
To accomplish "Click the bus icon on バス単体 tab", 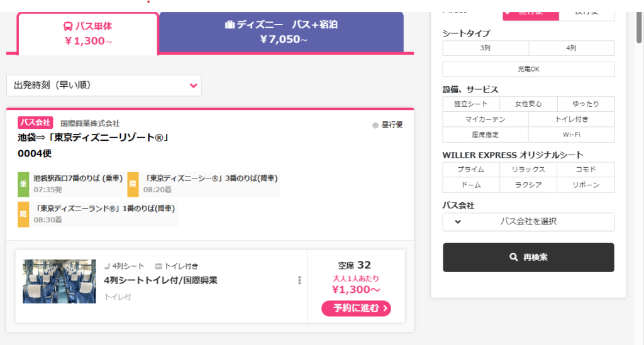I will [68, 26].
